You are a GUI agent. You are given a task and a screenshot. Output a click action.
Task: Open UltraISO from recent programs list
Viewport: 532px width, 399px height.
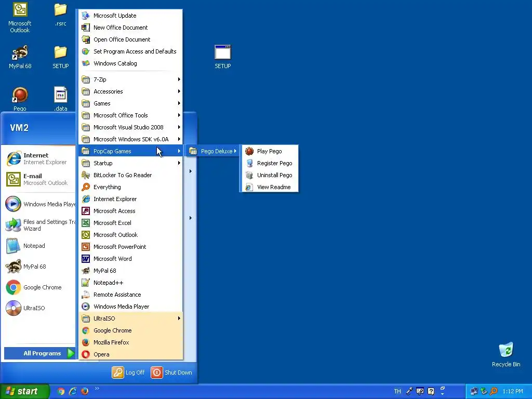click(39, 308)
